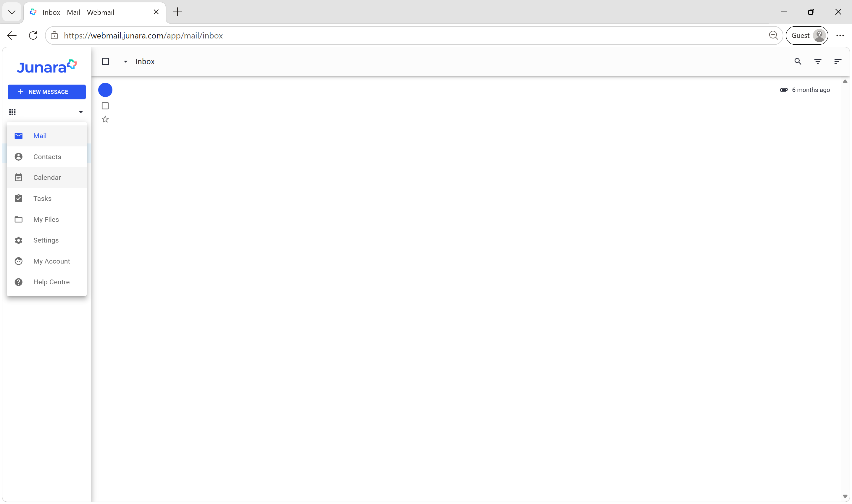852x504 pixels.
Task: Click the attachment paperclip icon
Action: (783, 90)
